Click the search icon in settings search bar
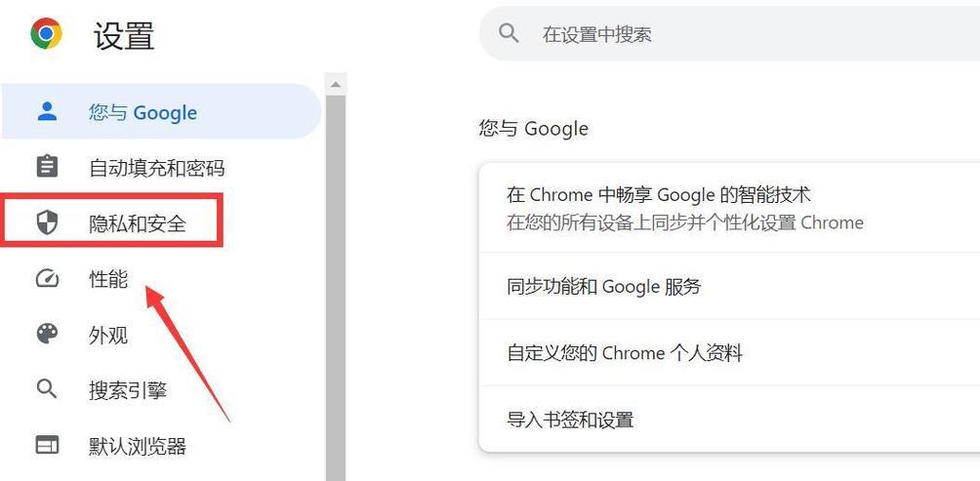 tap(509, 33)
